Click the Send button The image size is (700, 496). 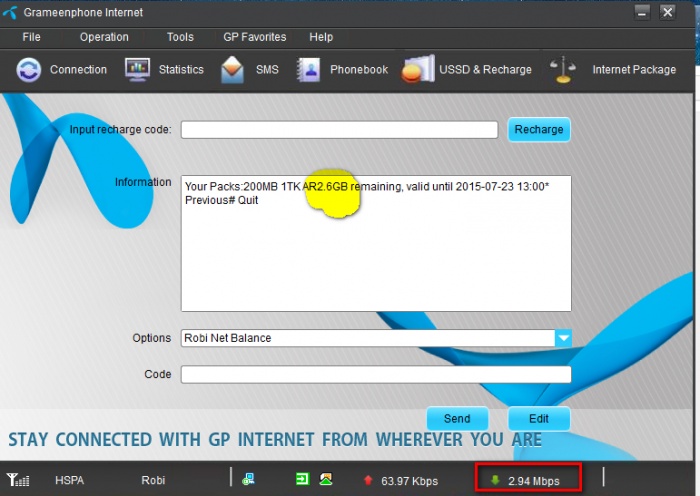tap(457, 418)
